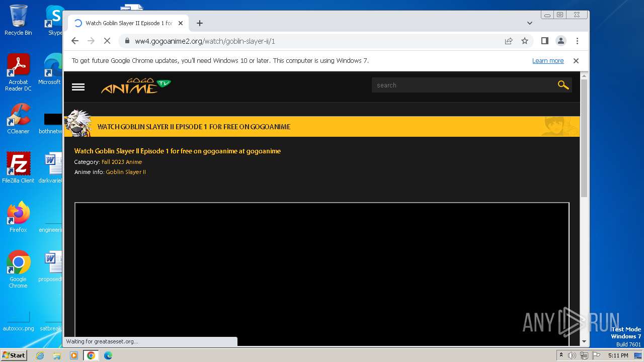Click the GogoAnime TV logo

click(x=136, y=86)
